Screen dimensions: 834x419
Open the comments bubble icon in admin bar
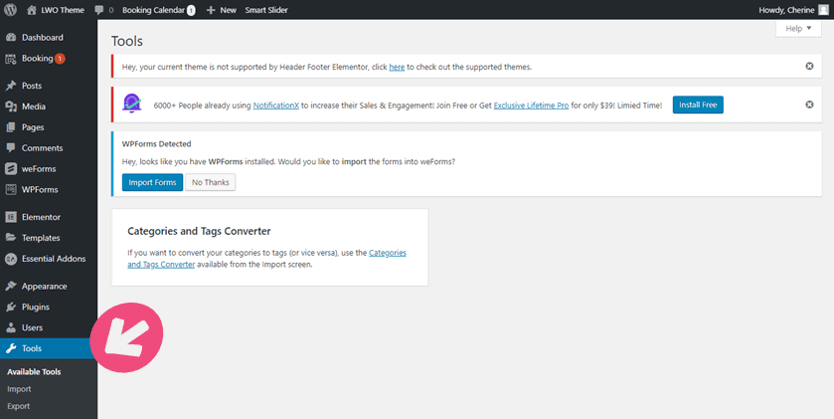coord(98,10)
